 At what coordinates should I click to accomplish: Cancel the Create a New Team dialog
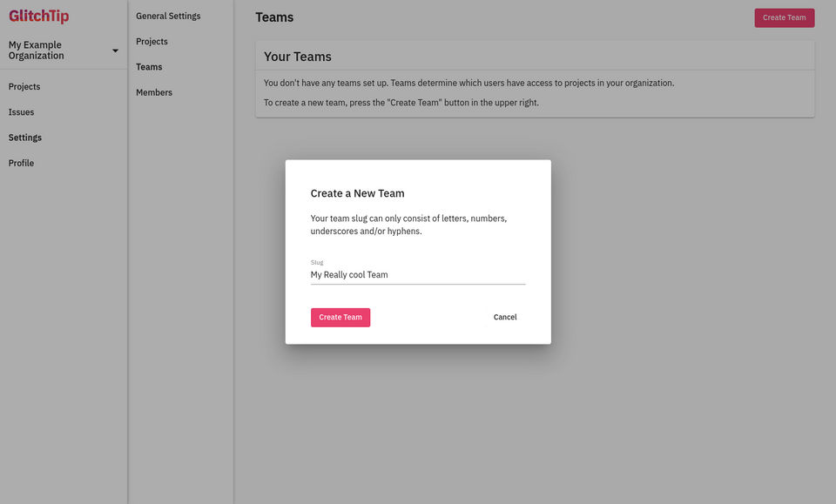[505, 318]
